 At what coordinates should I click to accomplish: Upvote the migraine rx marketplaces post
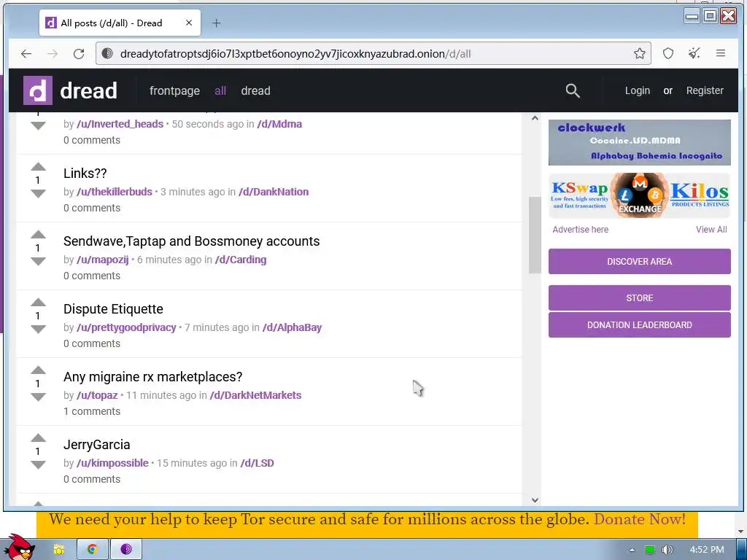pos(38,370)
